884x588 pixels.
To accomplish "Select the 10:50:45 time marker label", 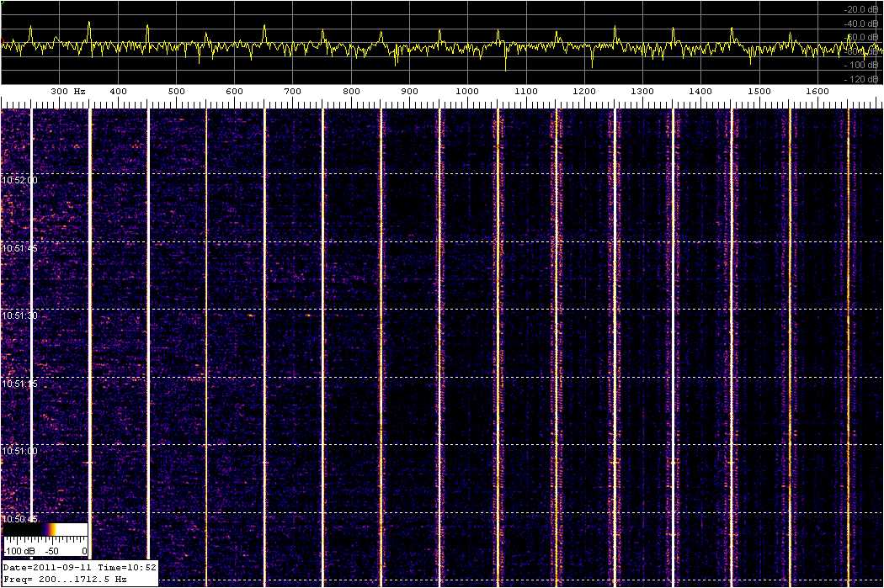I will pos(19,519).
